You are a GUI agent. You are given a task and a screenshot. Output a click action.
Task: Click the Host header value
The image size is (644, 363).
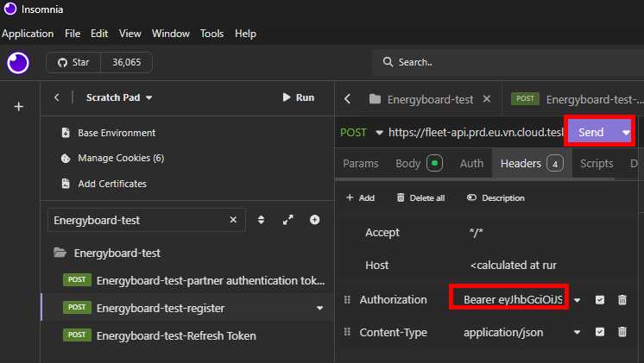(514, 265)
